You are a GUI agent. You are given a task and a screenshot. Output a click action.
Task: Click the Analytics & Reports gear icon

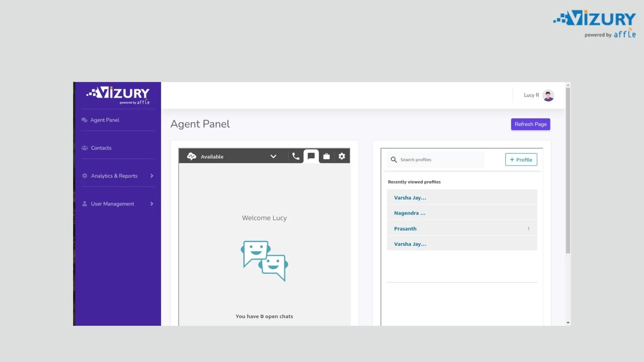85,176
